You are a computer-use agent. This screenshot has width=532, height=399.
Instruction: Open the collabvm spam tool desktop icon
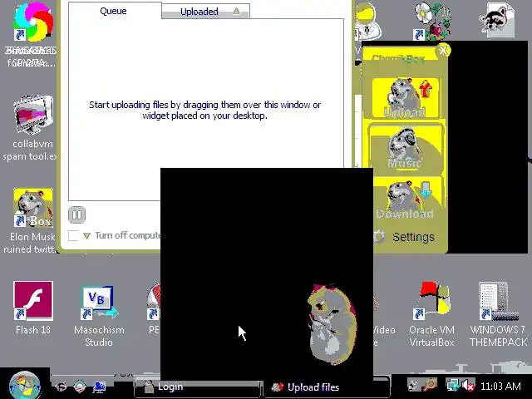(x=32, y=128)
